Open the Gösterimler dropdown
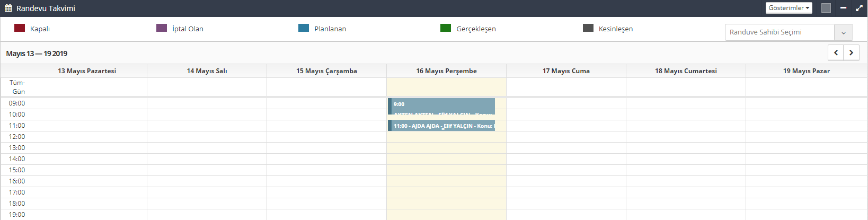The image size is (868, 220). 789,8
